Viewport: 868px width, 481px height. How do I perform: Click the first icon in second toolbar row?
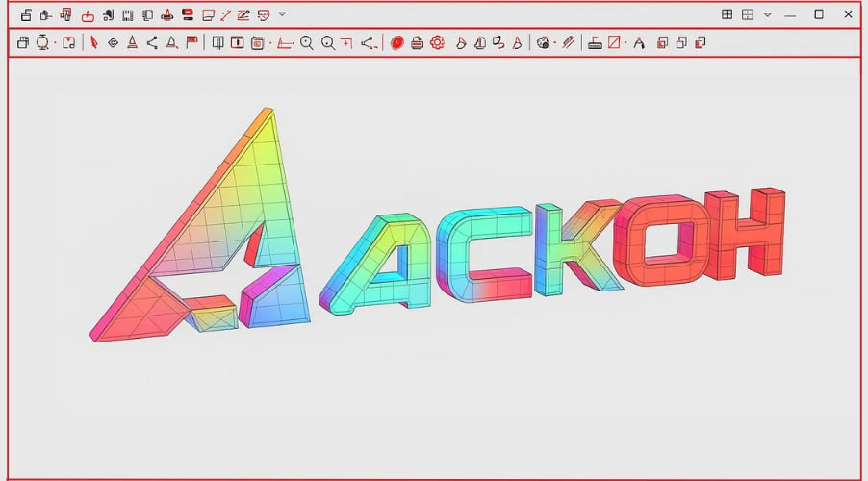[x=23, y=42]
